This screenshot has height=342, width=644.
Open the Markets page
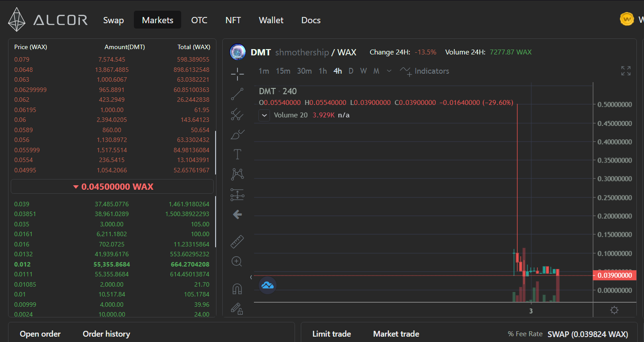[x=158, y=20]
